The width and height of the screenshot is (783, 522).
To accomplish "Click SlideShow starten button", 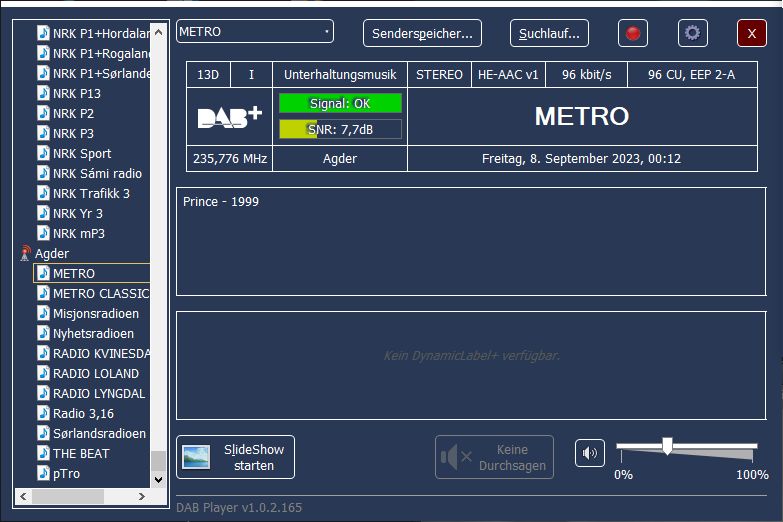I will point(235,457).
